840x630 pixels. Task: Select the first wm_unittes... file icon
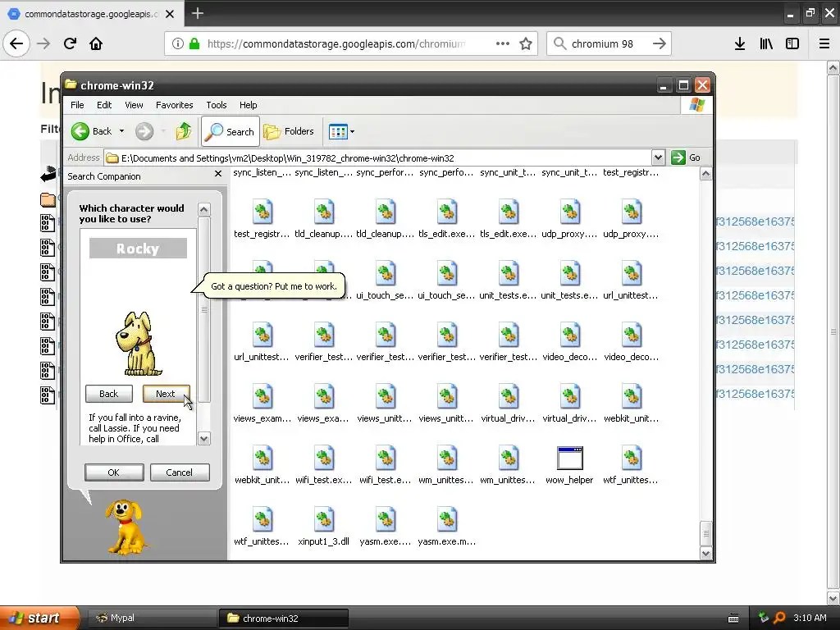pos(447,459)
